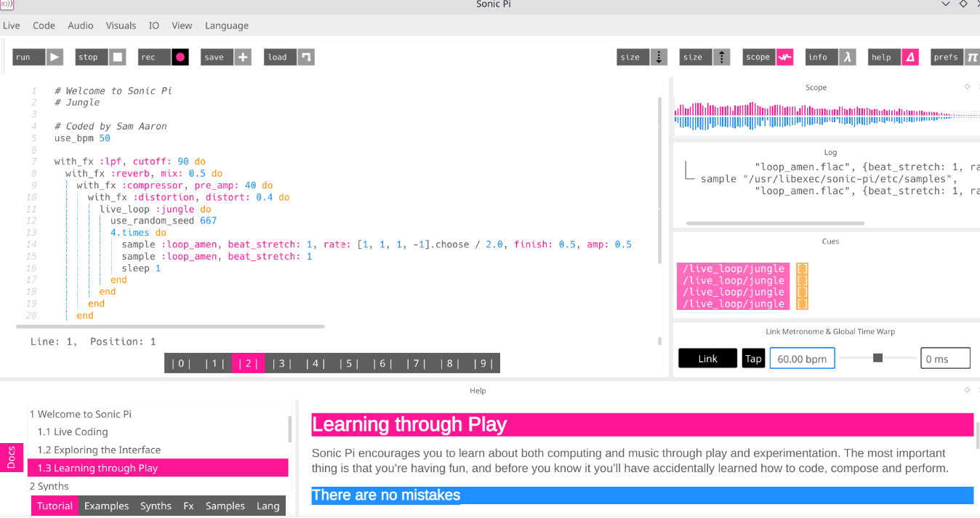The image size is (980, 518).
Task: Open the Code menu
Action: pos(44,25)
